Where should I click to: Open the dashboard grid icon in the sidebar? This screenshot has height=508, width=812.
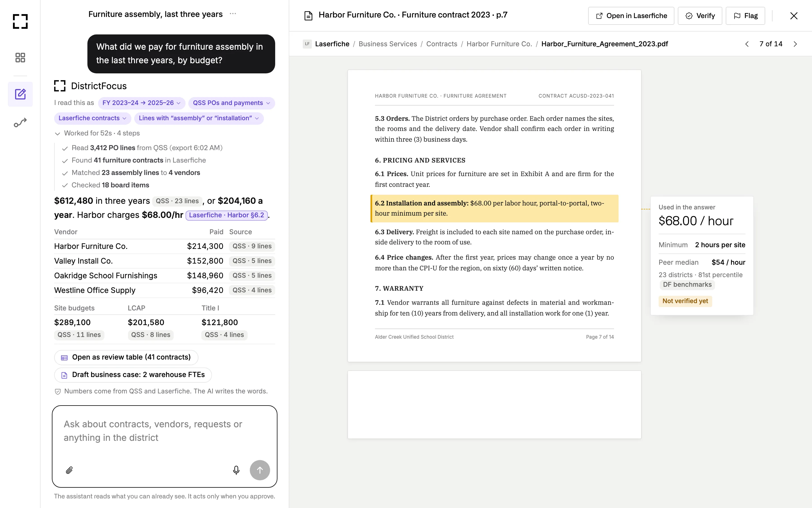[x=20, y=58]
